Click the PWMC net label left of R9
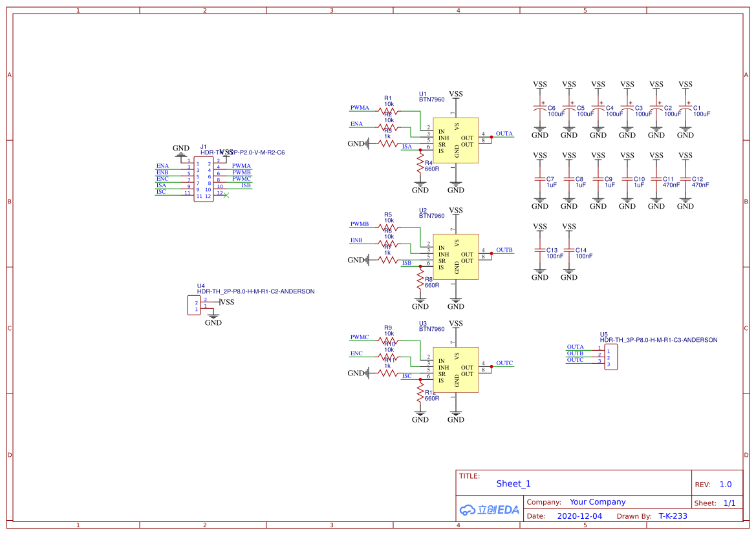756x535 pixels. point(360,337)
